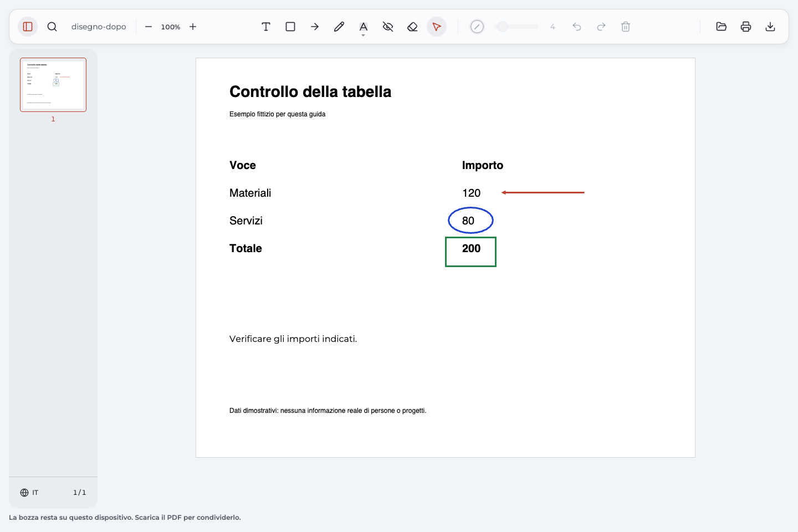The height and width of the screenshot is (532, 798).
Task: Select the Eraser tool
Action: [x=412, y=27]
